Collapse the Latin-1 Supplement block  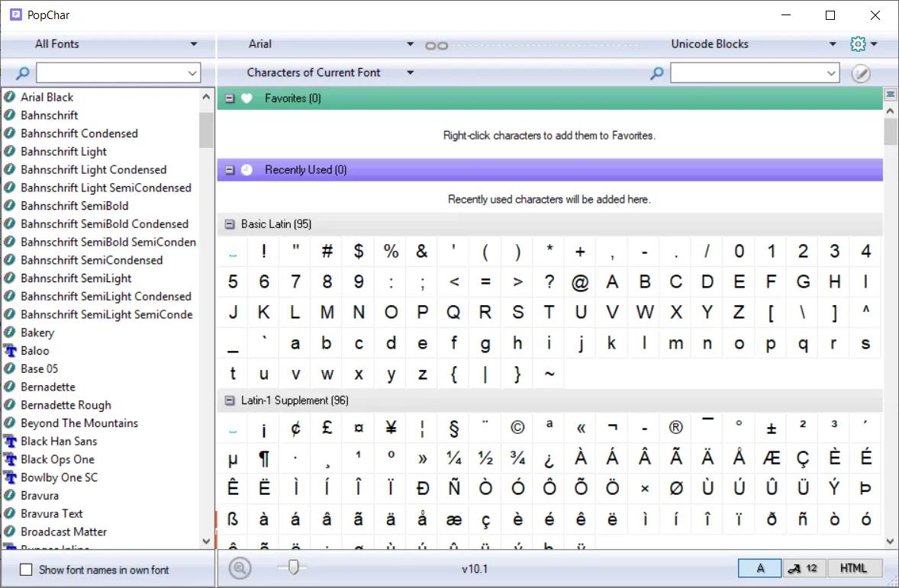pyautogui.click(x=230, y=400)
